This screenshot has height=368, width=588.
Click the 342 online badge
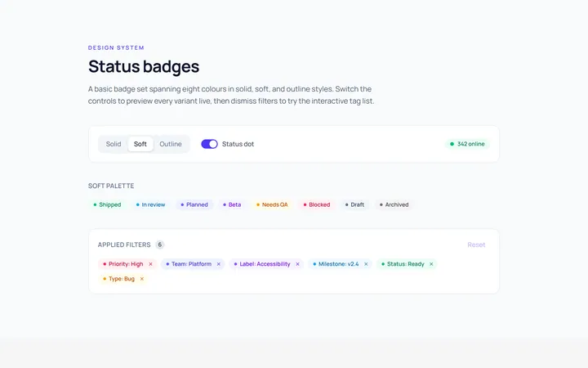tap(467, 144)
